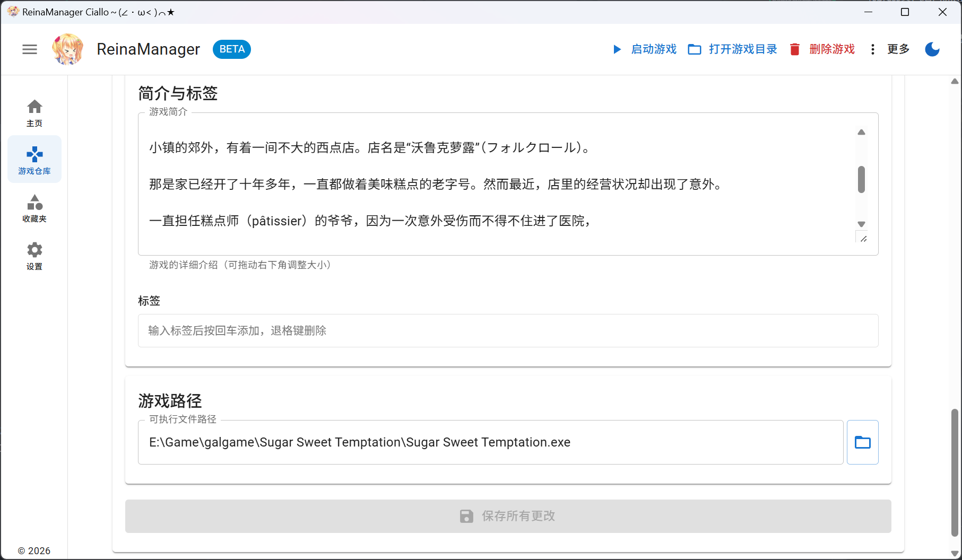Click the tag input field
Screen dimensions: 962x560
[507, 330]
